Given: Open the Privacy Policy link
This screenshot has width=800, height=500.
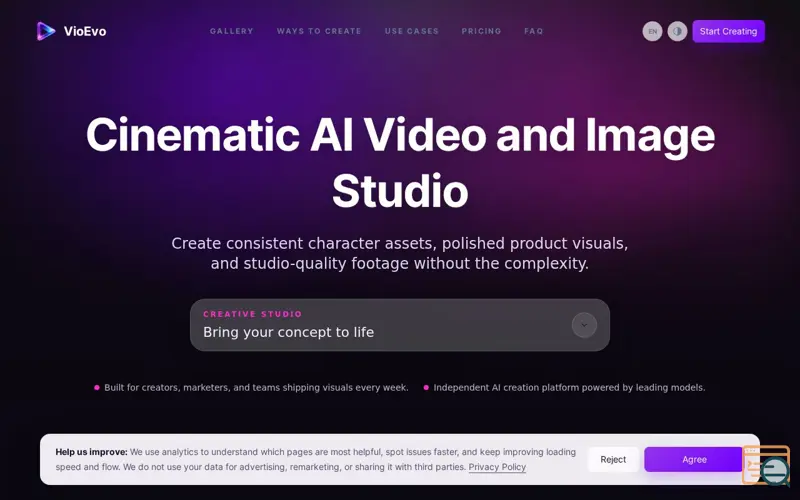Looking at the screenshot, I should tap(497, 467).
